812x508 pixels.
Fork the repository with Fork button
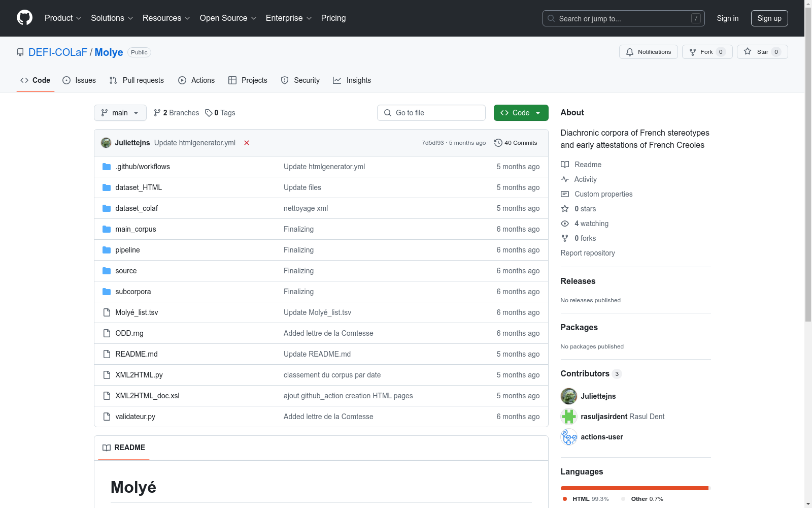(707, 52)
